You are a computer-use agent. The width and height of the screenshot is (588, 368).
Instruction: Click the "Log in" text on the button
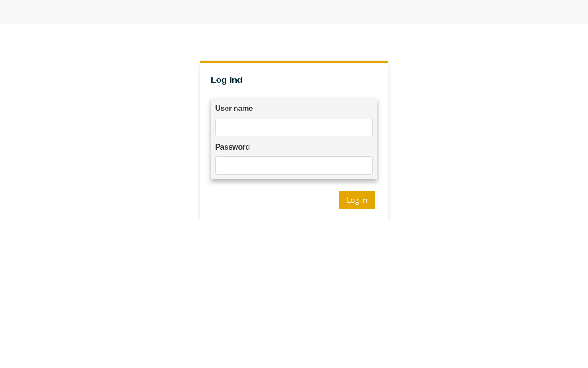(x=357, y=200)
